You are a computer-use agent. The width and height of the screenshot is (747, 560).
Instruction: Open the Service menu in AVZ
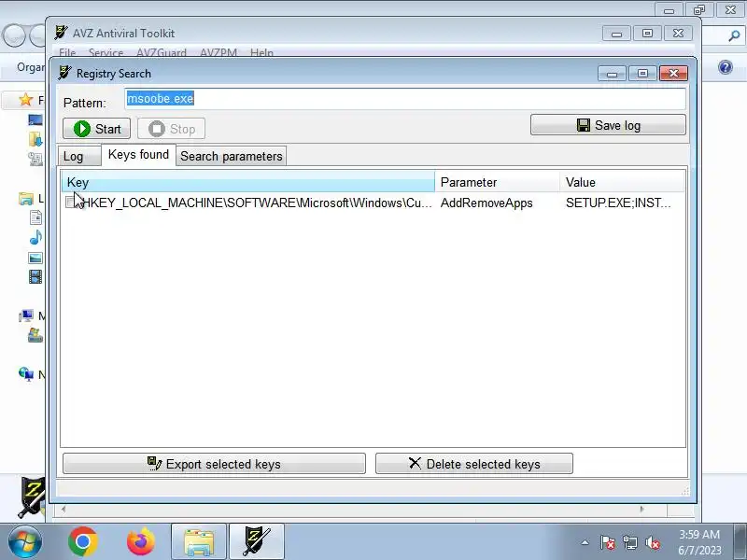click(106, 52)
